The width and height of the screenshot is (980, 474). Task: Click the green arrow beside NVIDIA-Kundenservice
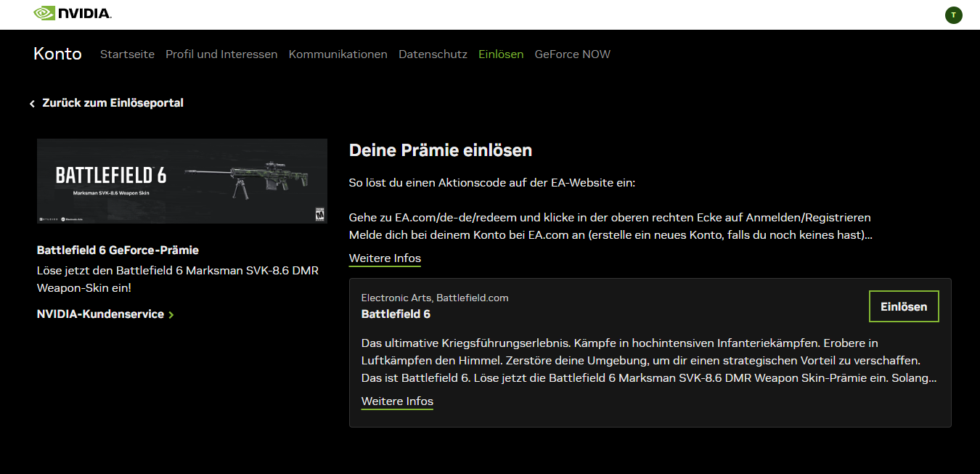tap(171, 315)
